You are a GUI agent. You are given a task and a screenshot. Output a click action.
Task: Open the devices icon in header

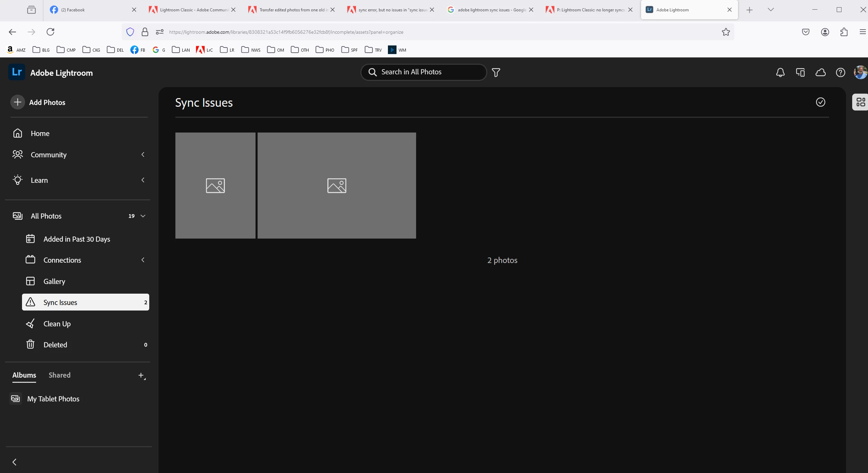(x=800, y=72)
